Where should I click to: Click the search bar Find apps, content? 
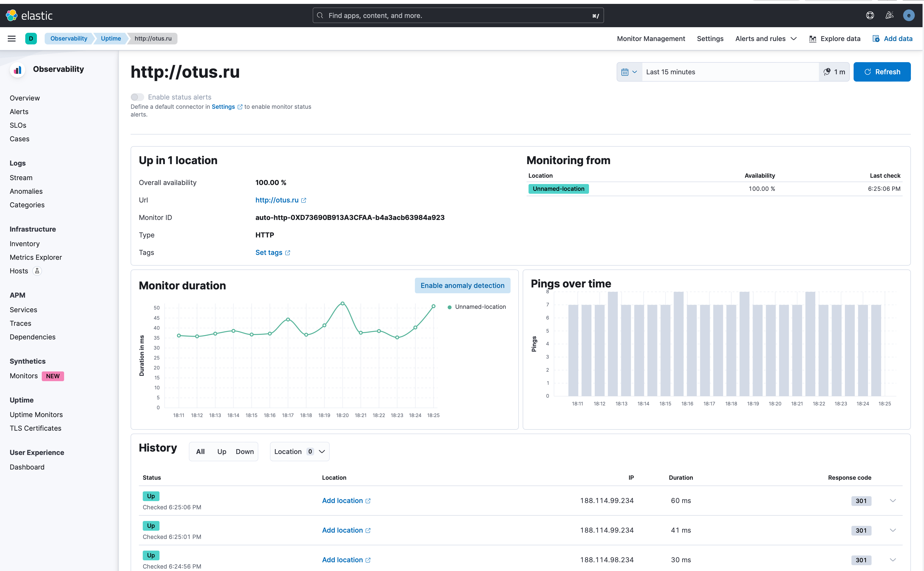point(458,16)
